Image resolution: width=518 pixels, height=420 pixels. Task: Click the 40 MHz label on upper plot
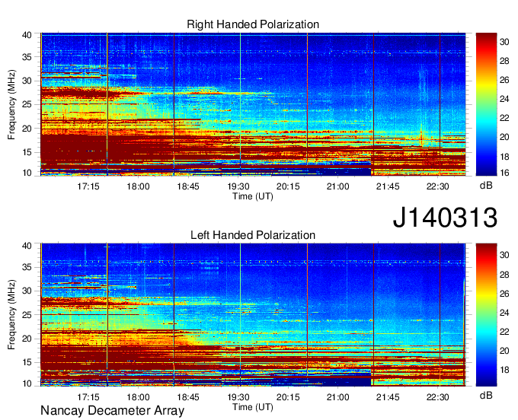27,35
